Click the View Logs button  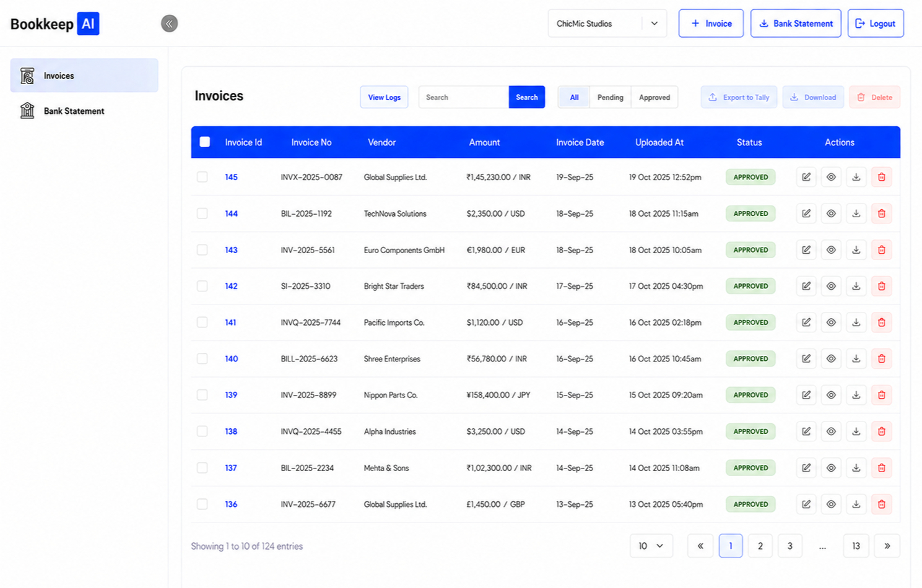click(384, 97)
